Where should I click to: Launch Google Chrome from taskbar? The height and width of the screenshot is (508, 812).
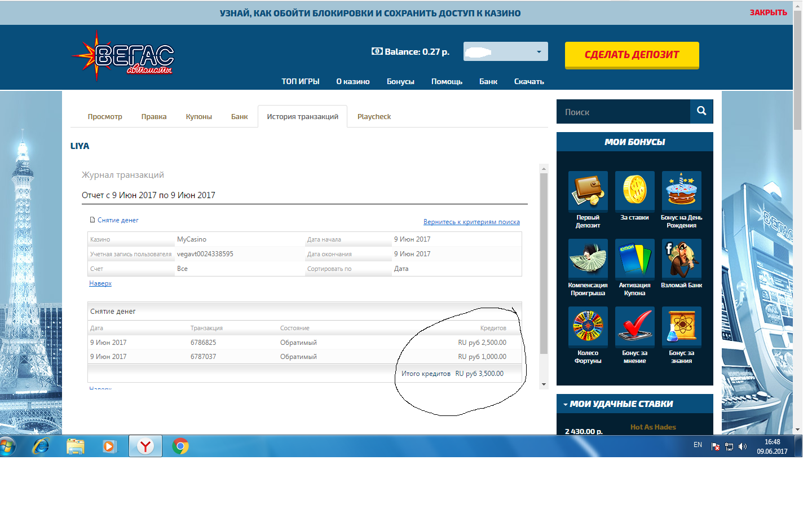tap(180, 446)
